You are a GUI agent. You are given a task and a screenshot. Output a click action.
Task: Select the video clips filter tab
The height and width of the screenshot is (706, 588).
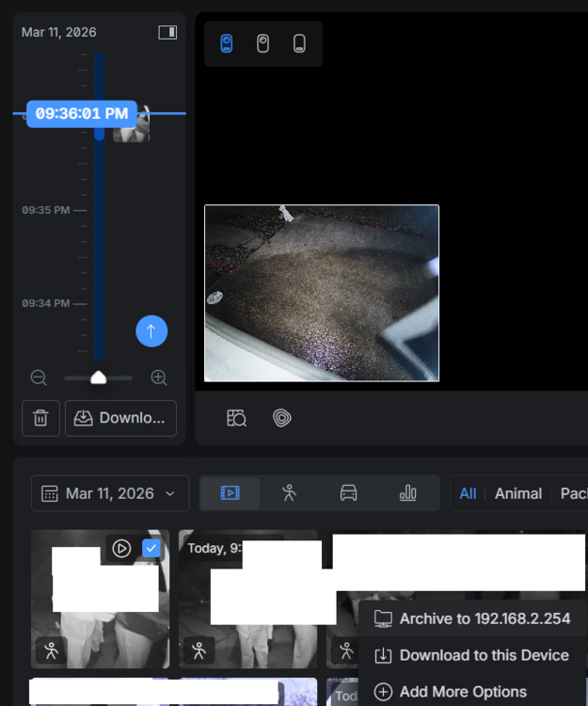click(x=230, y=493)
